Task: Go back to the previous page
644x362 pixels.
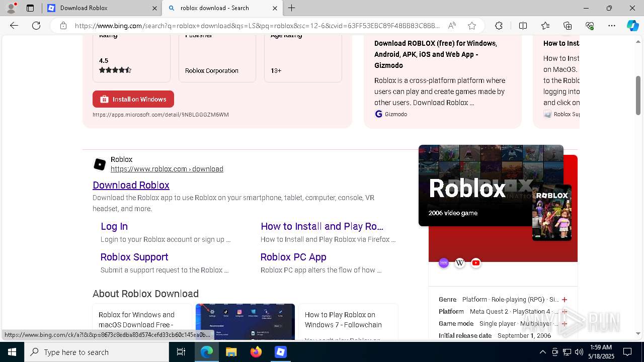Action: click(14, 26)
